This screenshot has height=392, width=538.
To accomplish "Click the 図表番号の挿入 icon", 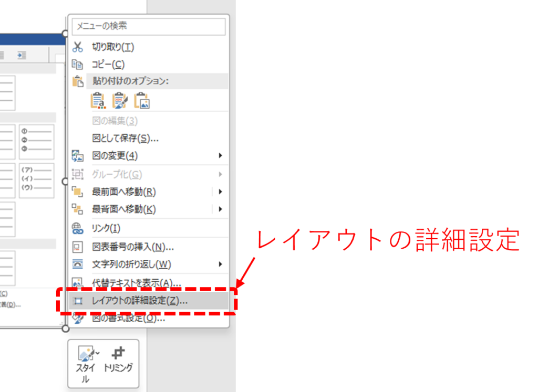I will pos(78,247).
